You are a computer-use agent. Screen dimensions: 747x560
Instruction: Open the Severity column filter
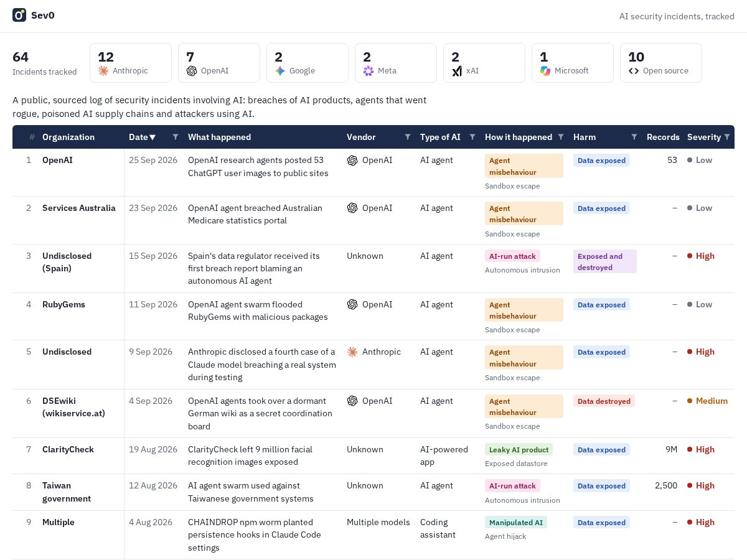click(x=727, y=137)
